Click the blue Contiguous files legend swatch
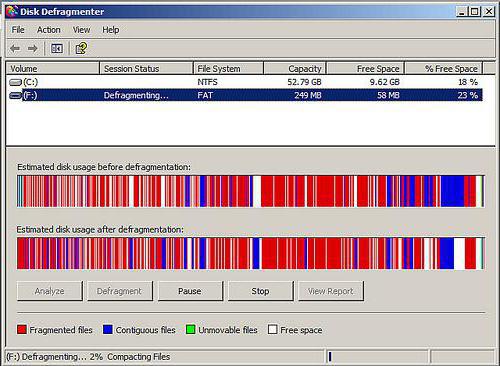The height and width of the screenshot is (366, 500). (x=108, y=330)
